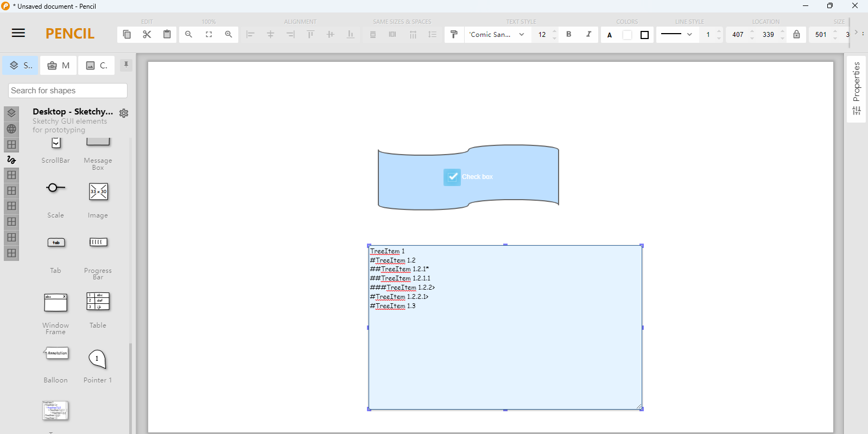Zoom in using the magnifier plus icon
Image resolution: width=868 pixels, height=434 pixels.
229,34
